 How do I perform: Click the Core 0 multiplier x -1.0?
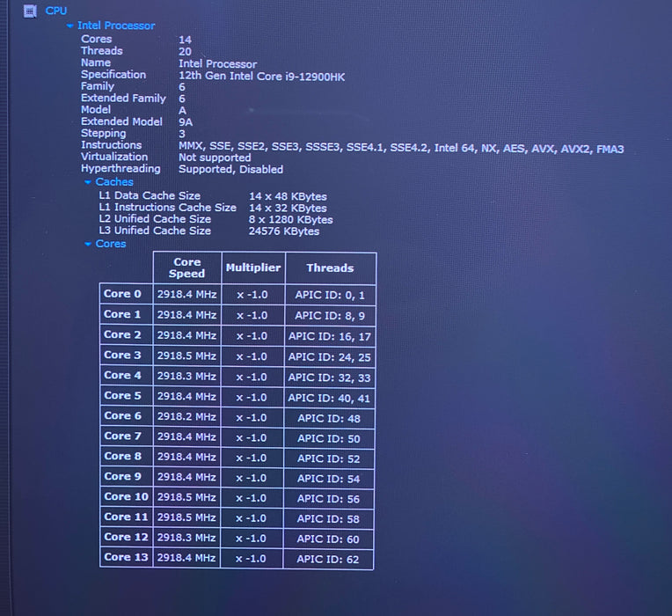(252, 295)
